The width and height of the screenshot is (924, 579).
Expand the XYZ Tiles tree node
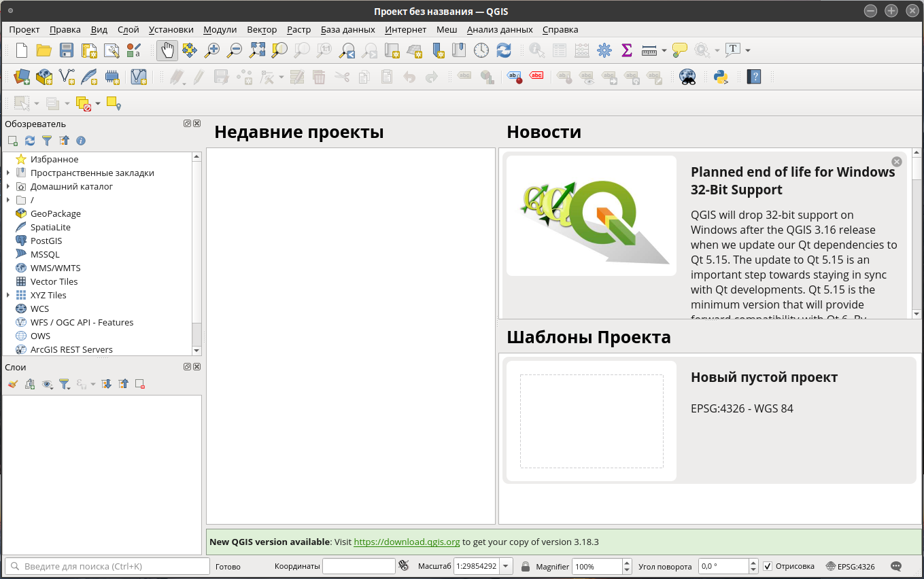click(7, 295)
